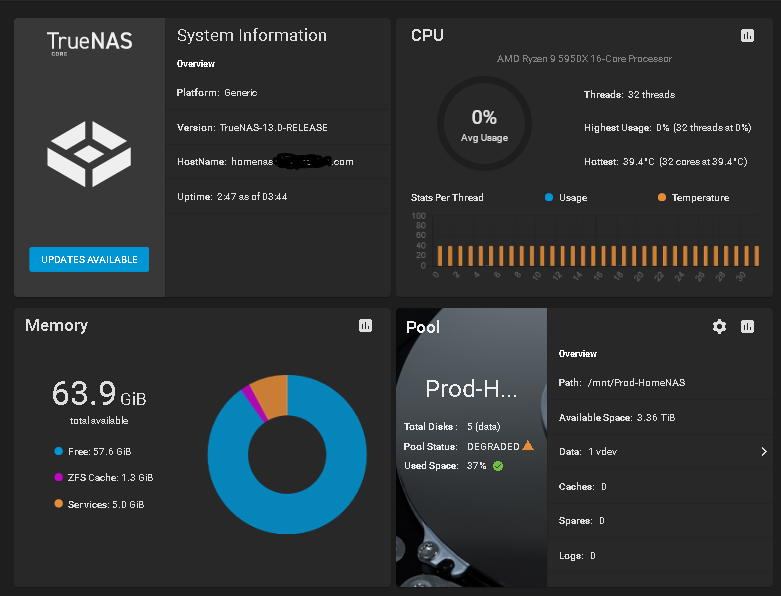Click Free: 57.6 GiB text
This screenshot has width=781, height=596.
[x=100, y=452]
